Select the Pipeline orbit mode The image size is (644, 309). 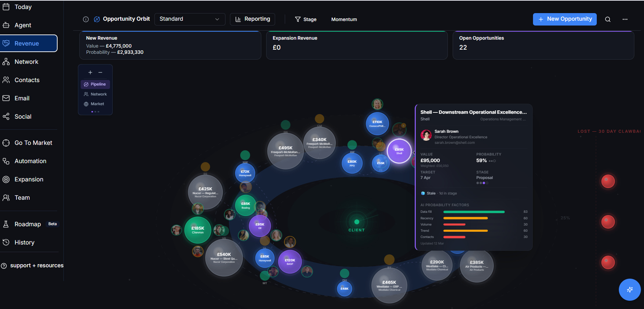point(95,84)
